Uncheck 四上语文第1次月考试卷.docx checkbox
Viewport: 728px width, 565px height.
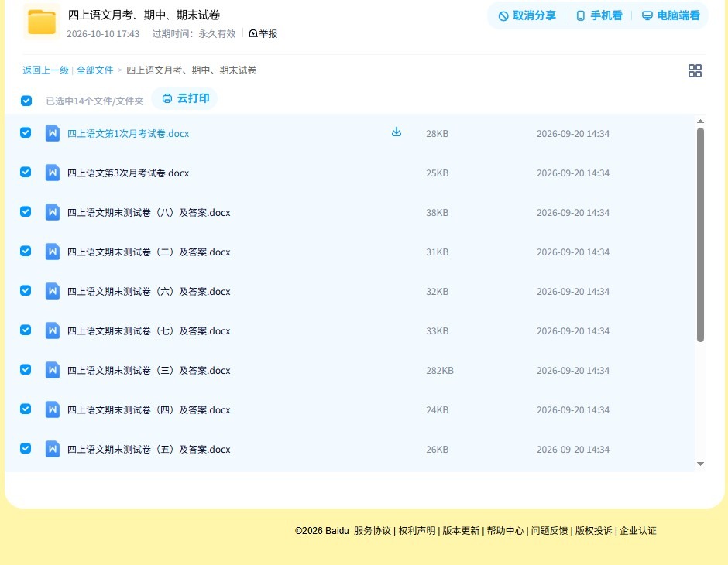click(x=26, y=132)
